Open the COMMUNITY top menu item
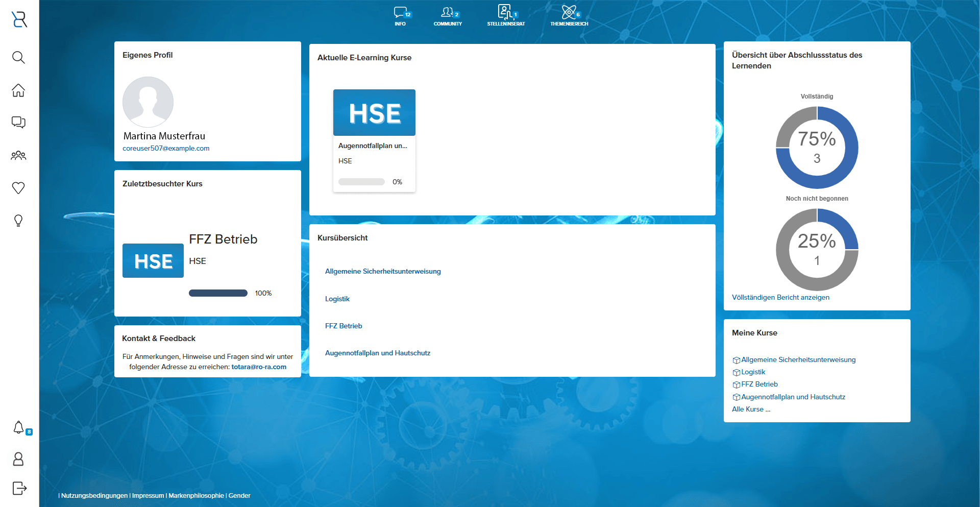The width and height of the screenshot is (980, 507). tap(448, 16)
